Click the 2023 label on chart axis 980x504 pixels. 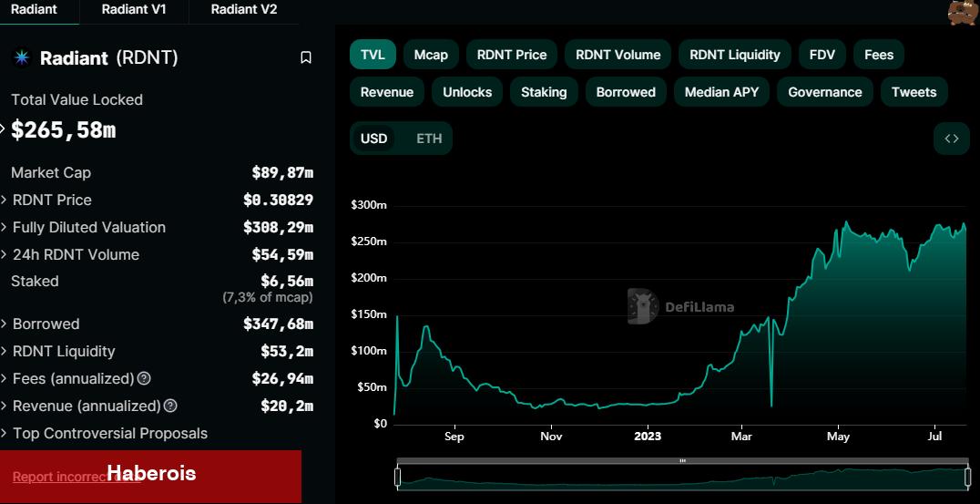(x=647, y=436)
